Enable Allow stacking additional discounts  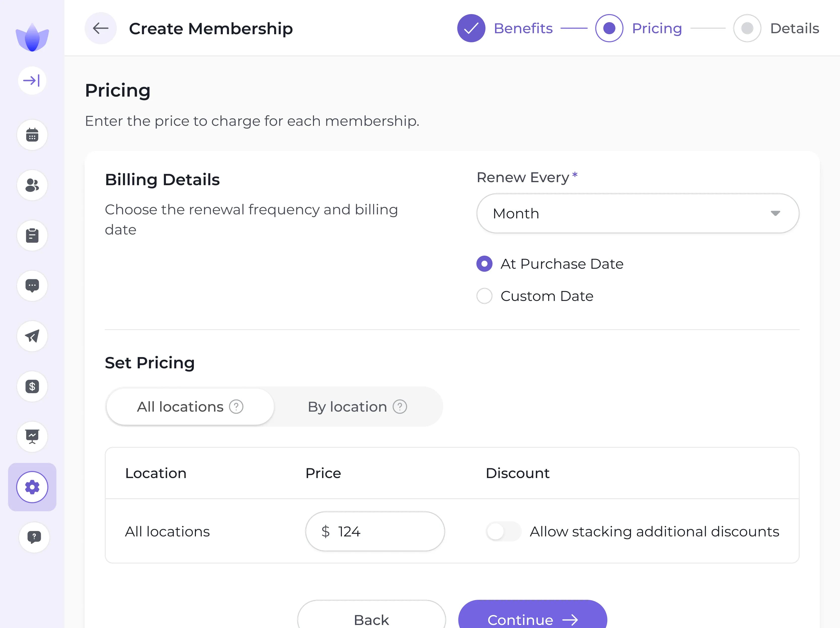point(504,531)
